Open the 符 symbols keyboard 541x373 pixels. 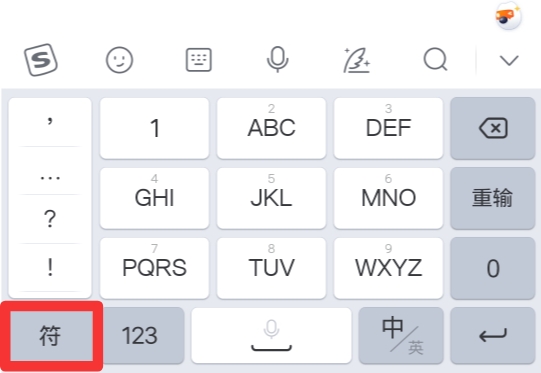tap(51, 336)
